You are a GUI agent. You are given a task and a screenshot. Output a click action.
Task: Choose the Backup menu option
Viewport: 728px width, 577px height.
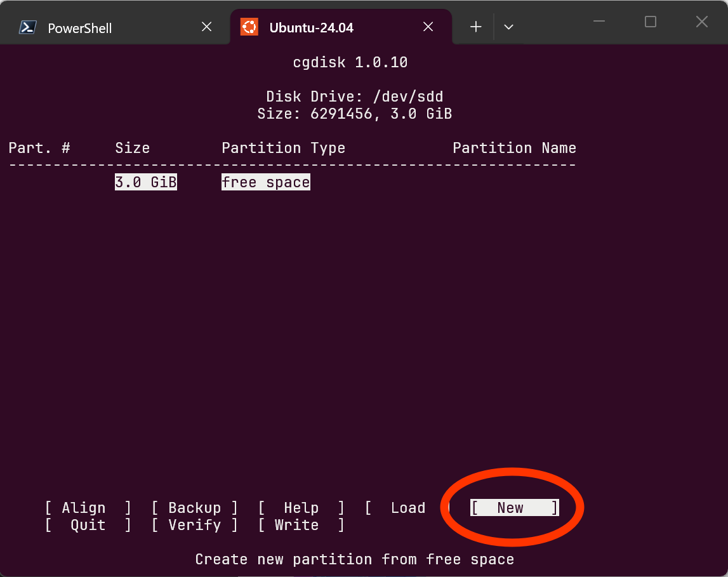click(195, 508)
